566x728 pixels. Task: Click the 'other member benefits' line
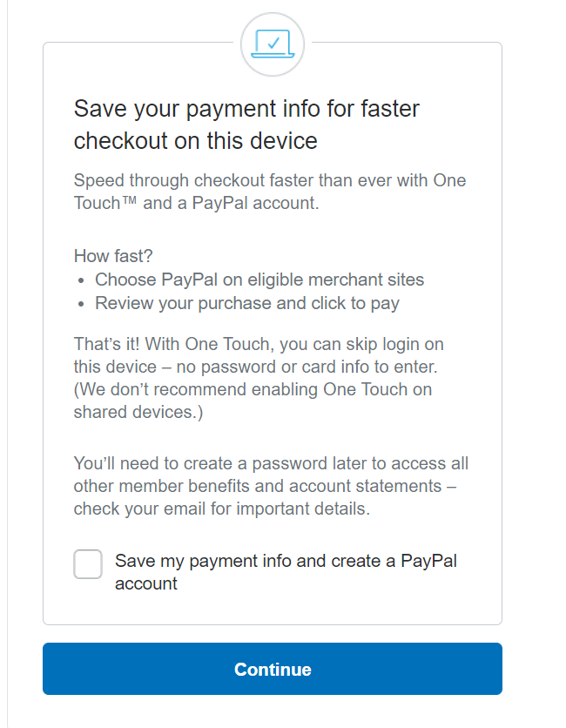coord(271,486)
